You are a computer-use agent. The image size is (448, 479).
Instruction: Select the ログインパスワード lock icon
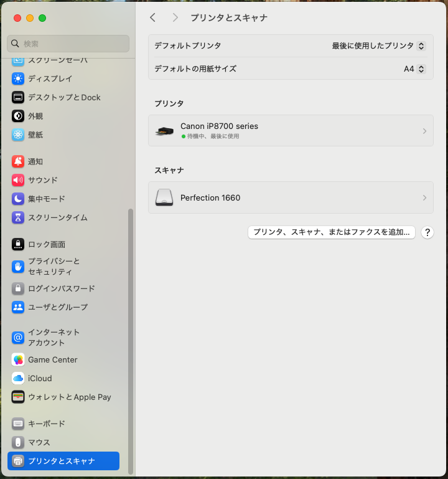pyautogui.click(x=18, y=288)
